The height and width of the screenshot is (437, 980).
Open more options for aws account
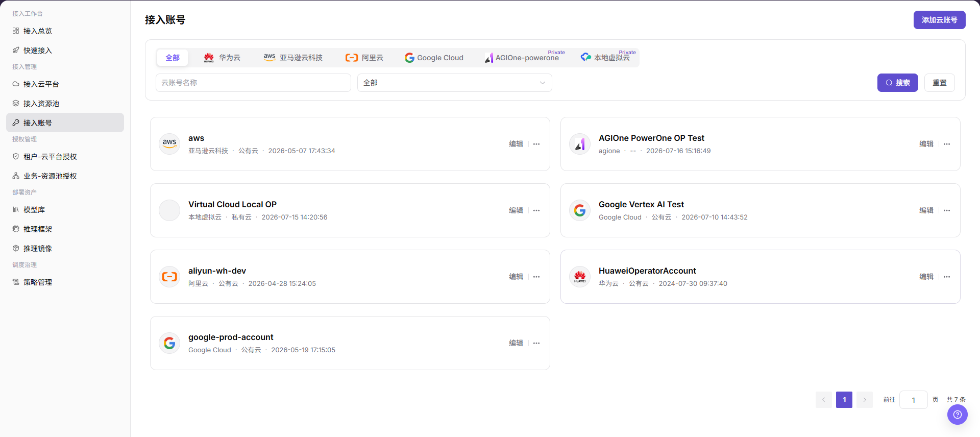point(536,144)
